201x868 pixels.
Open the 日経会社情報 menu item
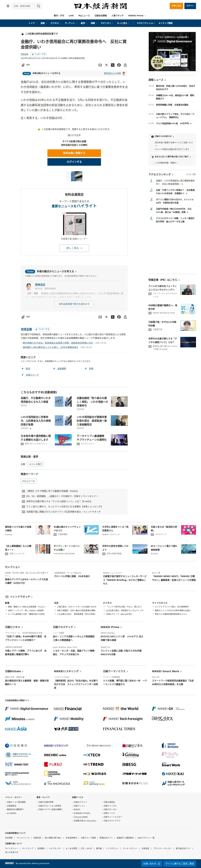(100, 16)
